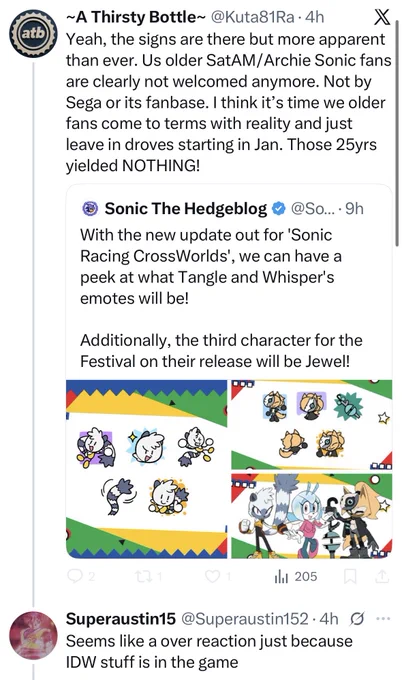Open A Thirsty Bottle's atb profile avatar
Image resolution: width=402 pixels, height=680 pixels.
coord(33,34)
